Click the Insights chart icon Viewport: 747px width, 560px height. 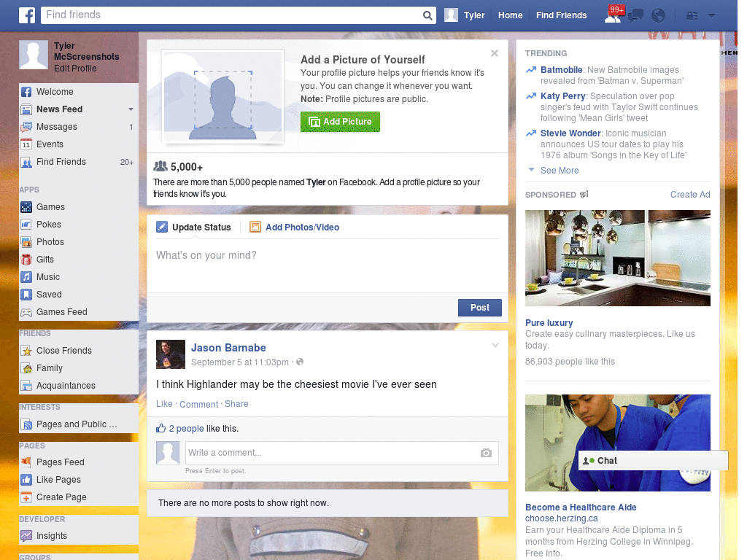tap(26, 536)
